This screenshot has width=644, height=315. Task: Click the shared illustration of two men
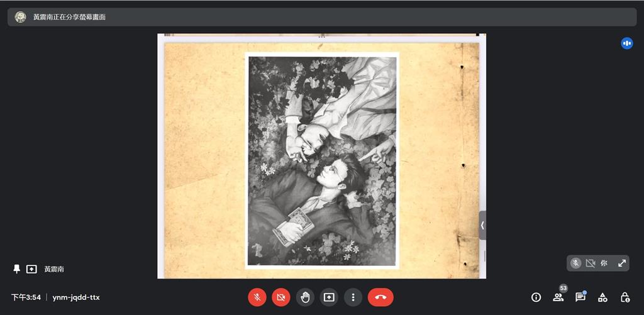click(x=322, y=161)
